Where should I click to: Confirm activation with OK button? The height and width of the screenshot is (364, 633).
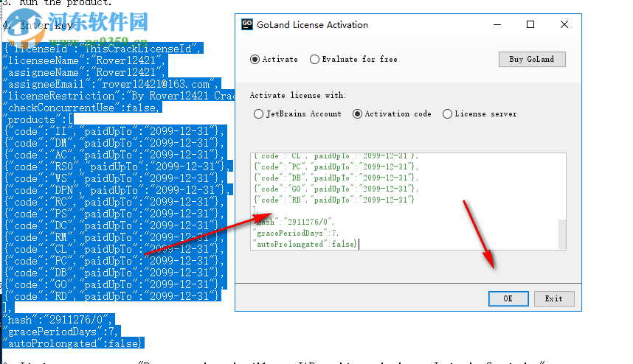508,298
